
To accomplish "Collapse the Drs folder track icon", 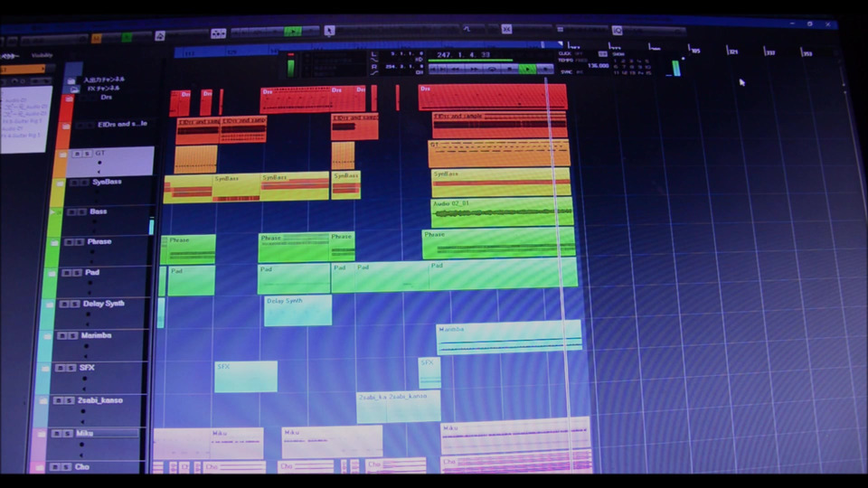I will click(x=69, y=99).
